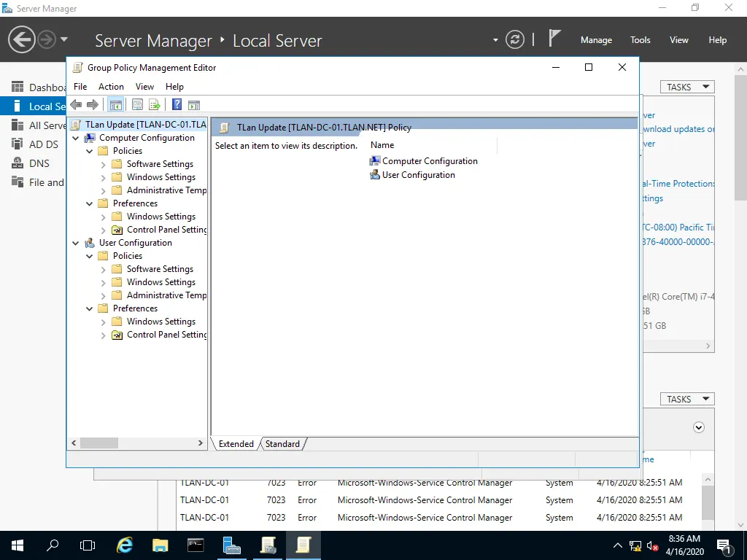Open the Help menu in Group Policy editor
Screen dimensions: 747x560
[x=174, y=87]
